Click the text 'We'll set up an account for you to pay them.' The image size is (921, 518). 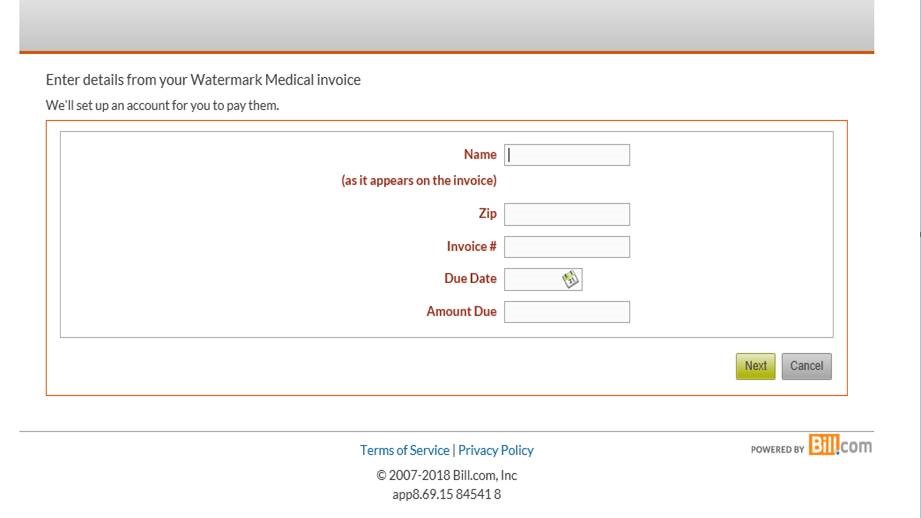tap(162, 106)
